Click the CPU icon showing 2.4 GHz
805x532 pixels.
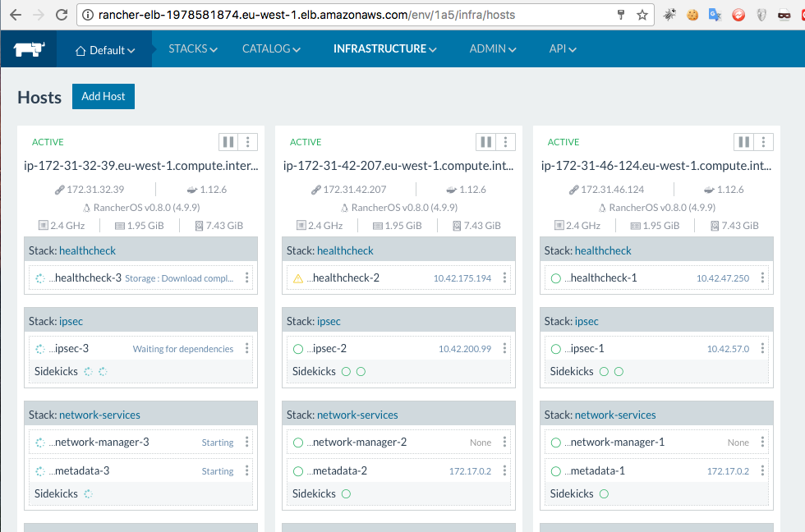pos(46,225)
